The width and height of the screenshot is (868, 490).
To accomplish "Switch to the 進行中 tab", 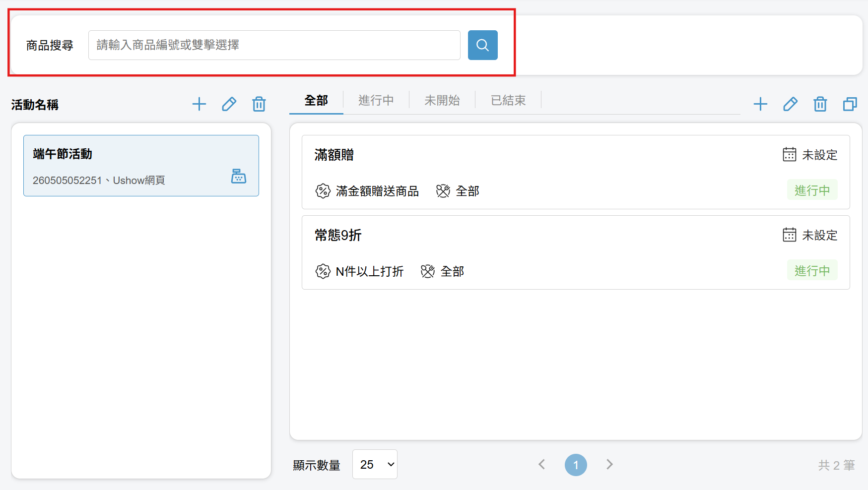I will [376, 101].
